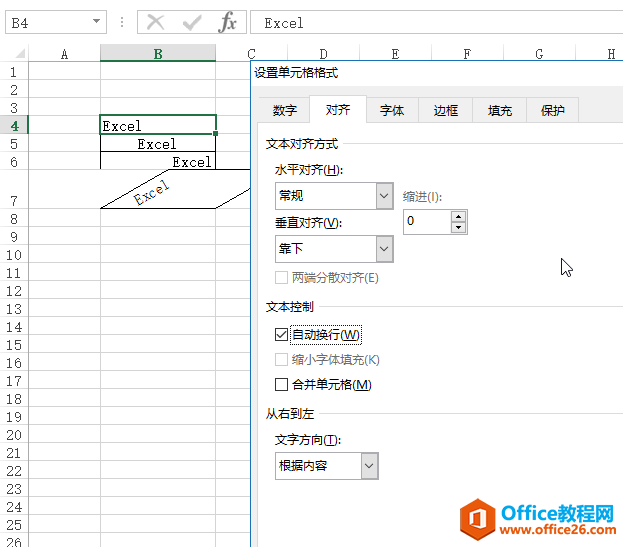Select cell B6 with right-aligned Excel
Screen dimensions: 623x547
(x=158, y=161)
